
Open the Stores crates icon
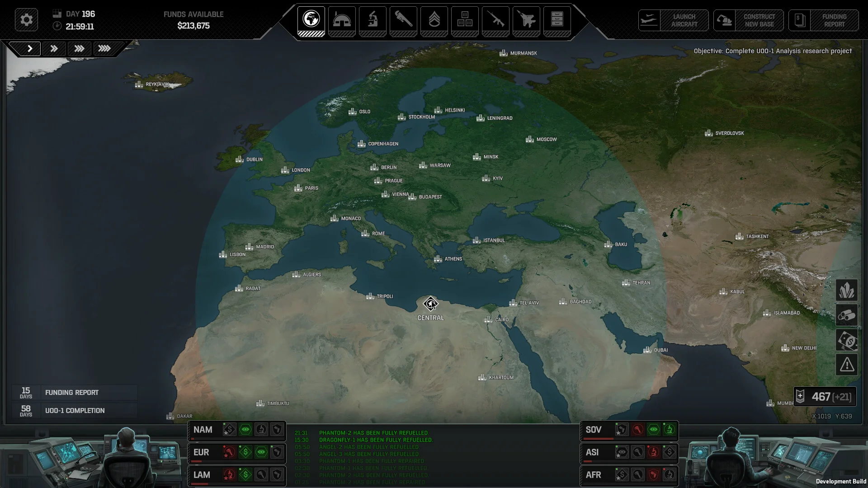pos(465,20)
